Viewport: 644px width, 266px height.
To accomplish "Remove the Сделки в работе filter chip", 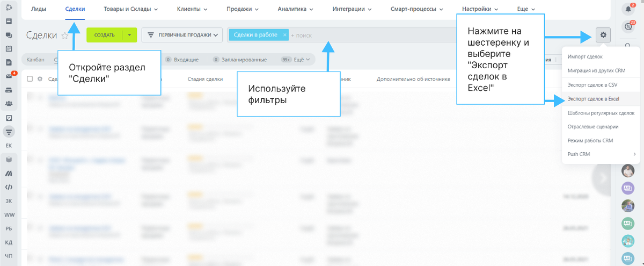I will point(285,34).
